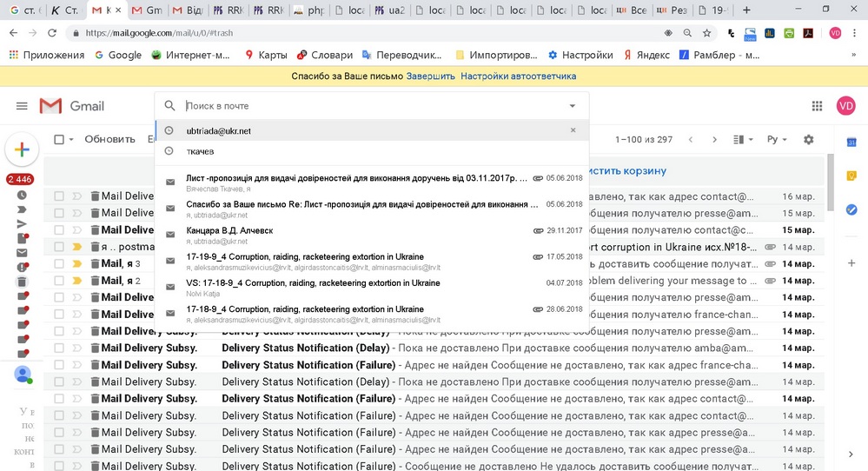Image resolution: width=868 pixels, height=471 pixels.
Task: Expand the side panel arrow at bottom right
Action: [851, 454]
